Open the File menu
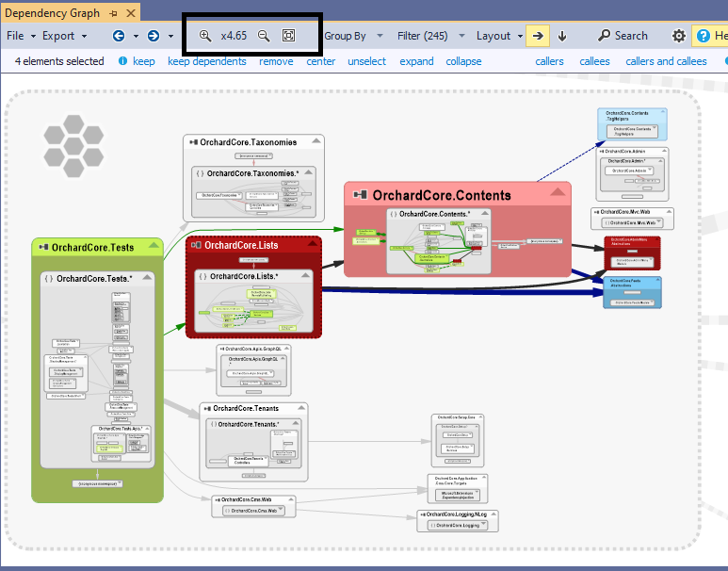This screenshot has width=728, height=571. [21, 36]
